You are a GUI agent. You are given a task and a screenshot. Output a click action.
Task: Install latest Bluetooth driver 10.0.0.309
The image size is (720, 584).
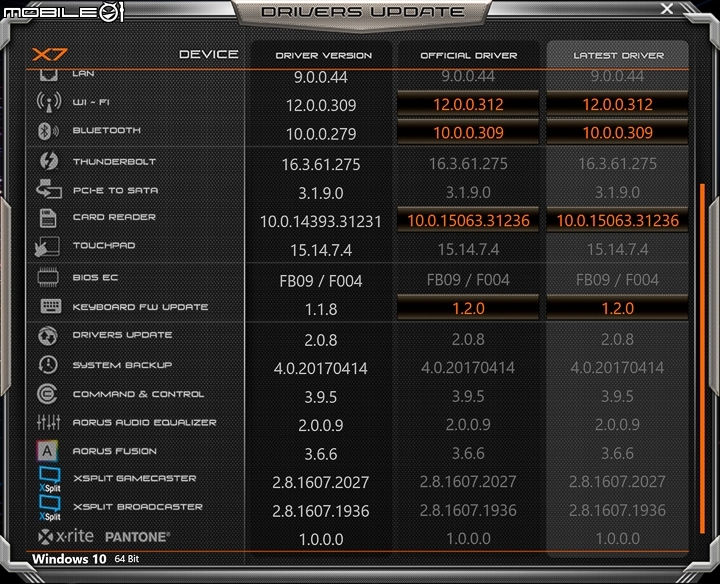coord(618,133)
